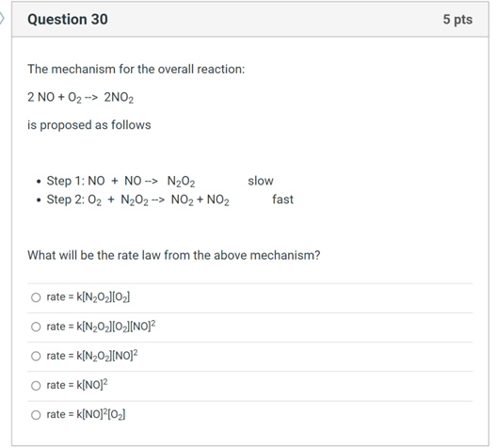Click the Question 30 header title
Viewport: 497px width, 448px height.
[x=68, y=20]
